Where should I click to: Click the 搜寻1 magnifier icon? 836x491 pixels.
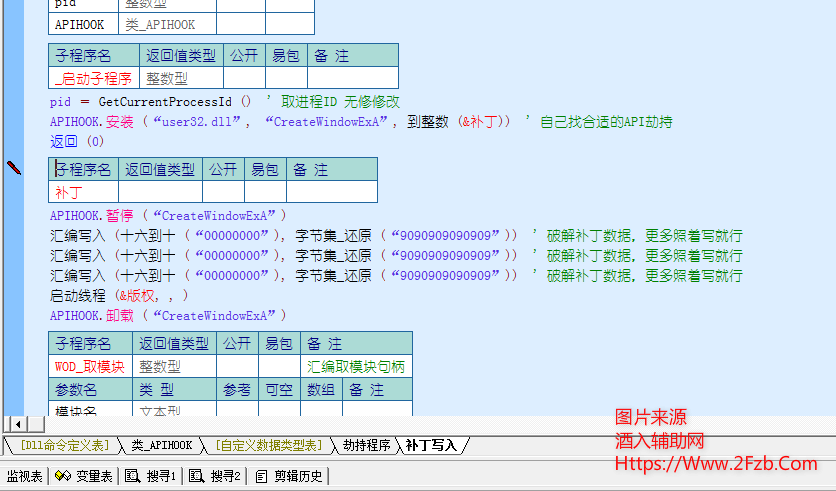[x=132, y=476]
